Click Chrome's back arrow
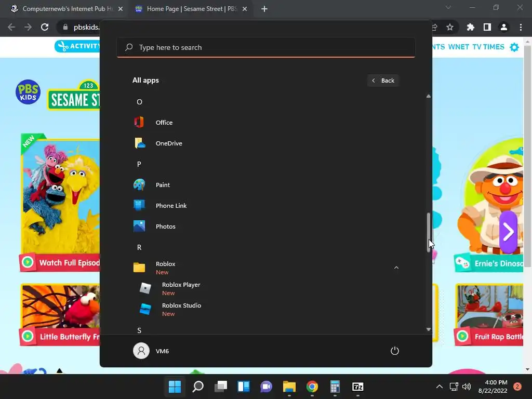The image size is (532, 399). [11, 27]
